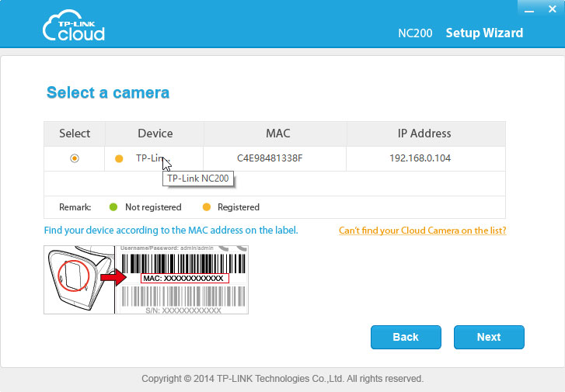Screen dimensions: 565x392
Task: Click the Remark: label
Action: point(75,207)
